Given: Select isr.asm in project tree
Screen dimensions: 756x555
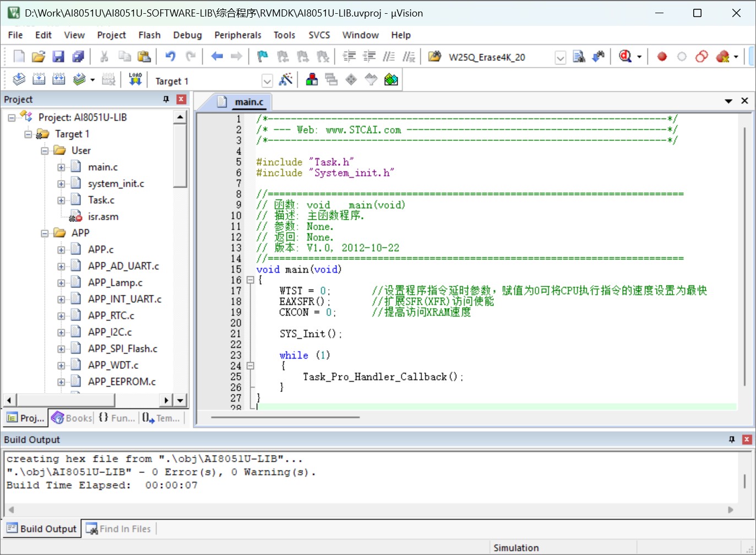Looking at the screenshot, I should point(103,216).
